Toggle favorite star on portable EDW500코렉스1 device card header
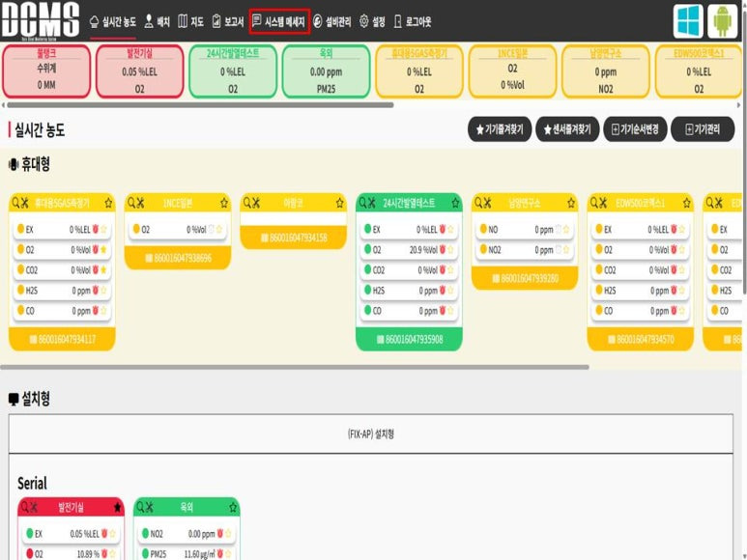This screenshot has width=747, height=560. [686, 203]
